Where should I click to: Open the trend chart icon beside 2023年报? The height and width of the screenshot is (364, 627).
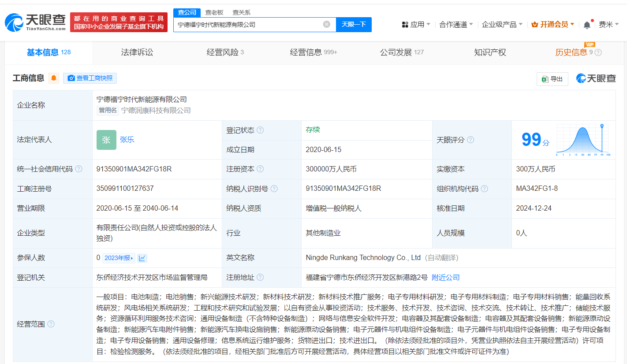tap(142, 258)
